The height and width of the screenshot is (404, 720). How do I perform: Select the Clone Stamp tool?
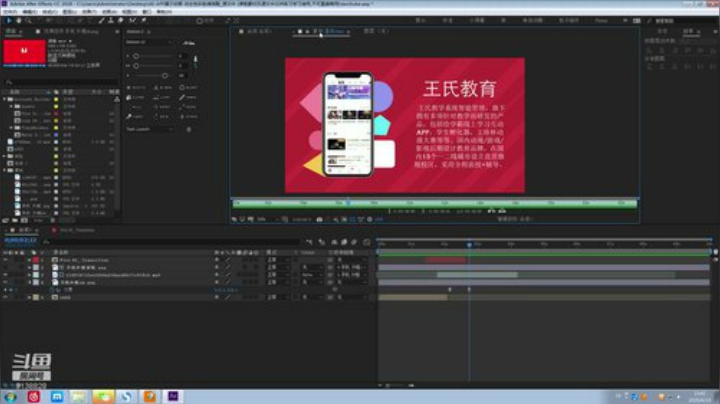pos(111,21)
